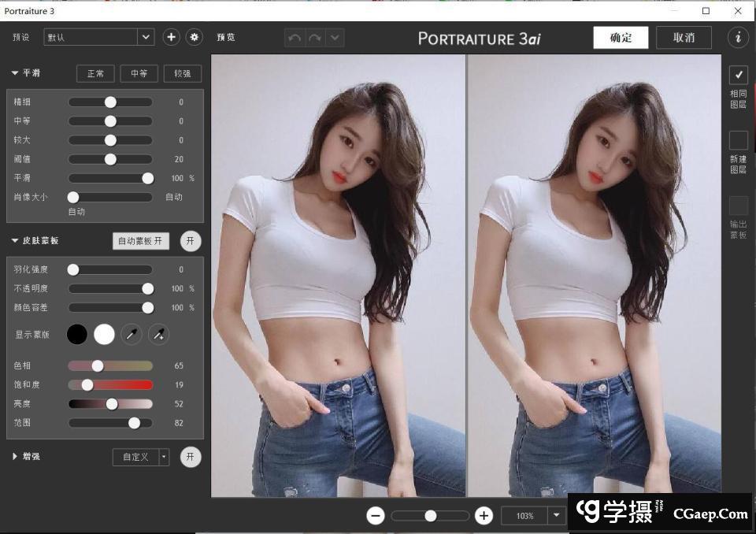The height and width of the screenshot is (534, 756).
Task: Toggle the 相同图层 checkbox
Action: (738, 75)
